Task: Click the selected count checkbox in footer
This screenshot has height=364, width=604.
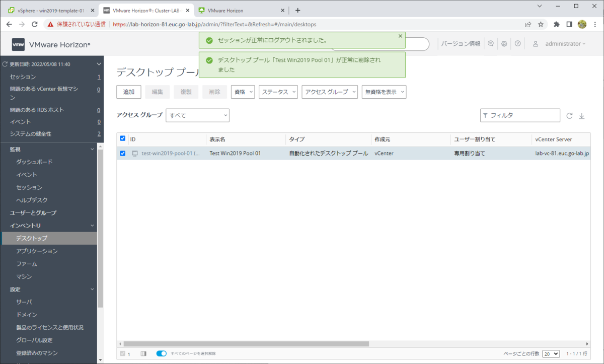Action: 123,353
